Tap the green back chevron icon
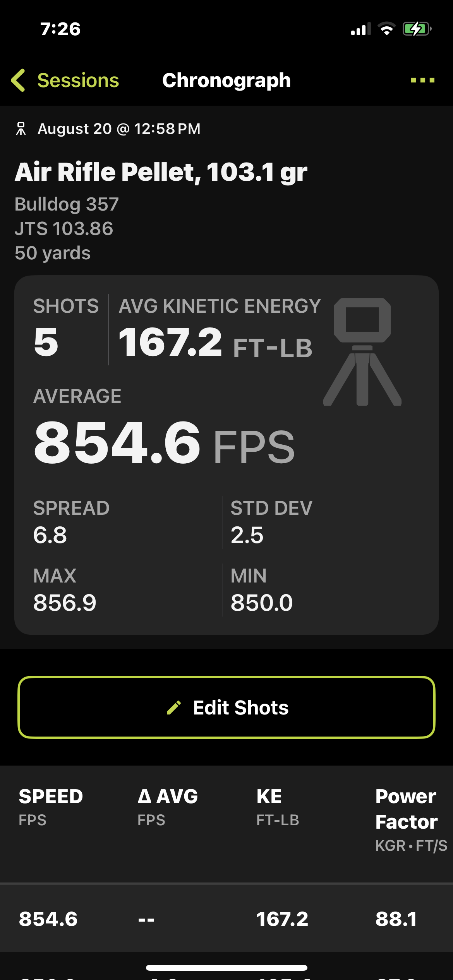The height and width of the screenshot is (980, 453). coord(18,81)
